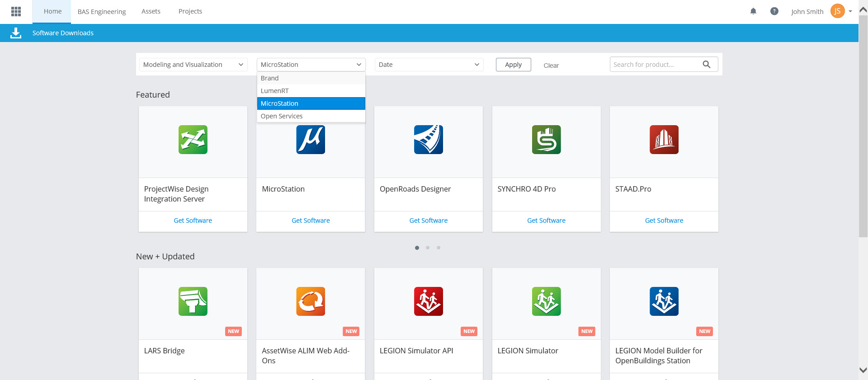
Task: Click the AssetWise ALIM Web Add-Ons title
Action: pos(306,356)
